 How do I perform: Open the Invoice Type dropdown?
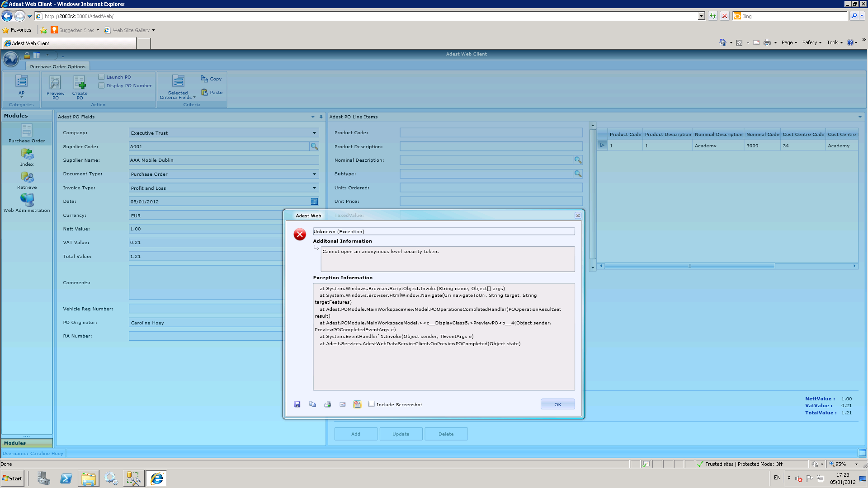pos(314,188)
